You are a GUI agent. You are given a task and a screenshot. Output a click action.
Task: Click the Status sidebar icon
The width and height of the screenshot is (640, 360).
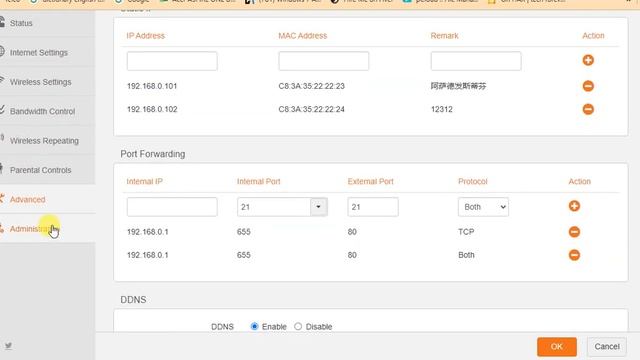[x=2, y=21]
